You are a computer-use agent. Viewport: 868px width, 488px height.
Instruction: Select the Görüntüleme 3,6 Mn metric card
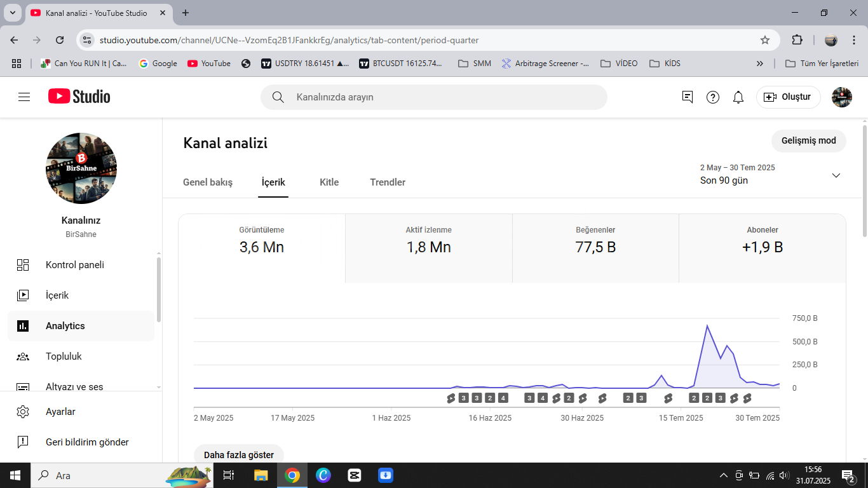[x=262, y=248]
